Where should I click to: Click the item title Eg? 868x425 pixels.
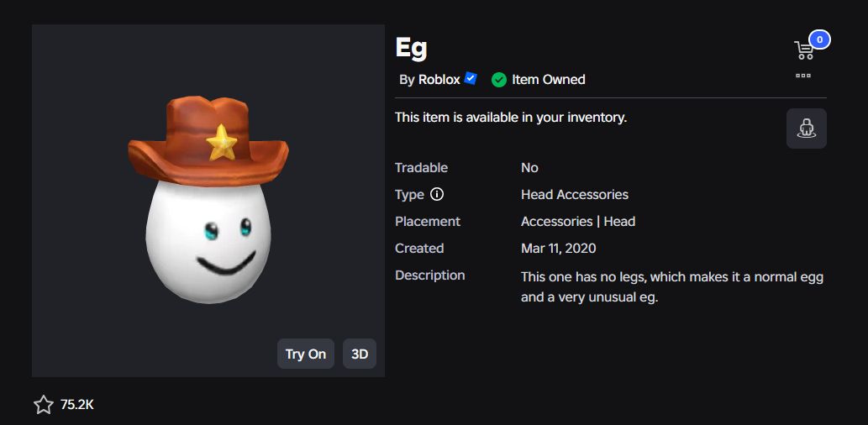click(x=411, y=48)
